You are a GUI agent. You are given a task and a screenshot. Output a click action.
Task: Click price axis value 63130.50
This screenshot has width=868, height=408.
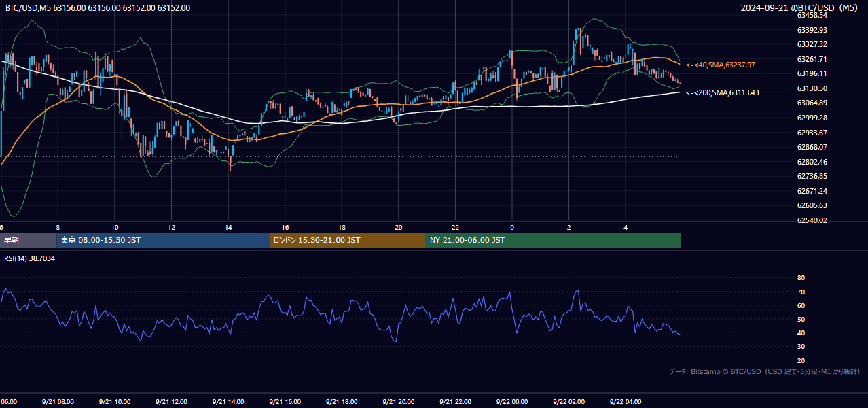[x=812, y=88]
